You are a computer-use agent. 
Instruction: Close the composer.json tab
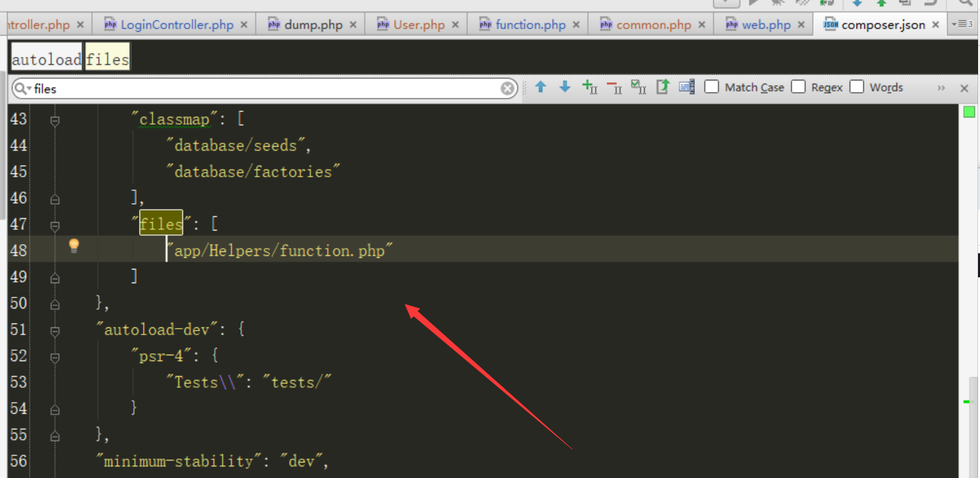pos(936,25)
